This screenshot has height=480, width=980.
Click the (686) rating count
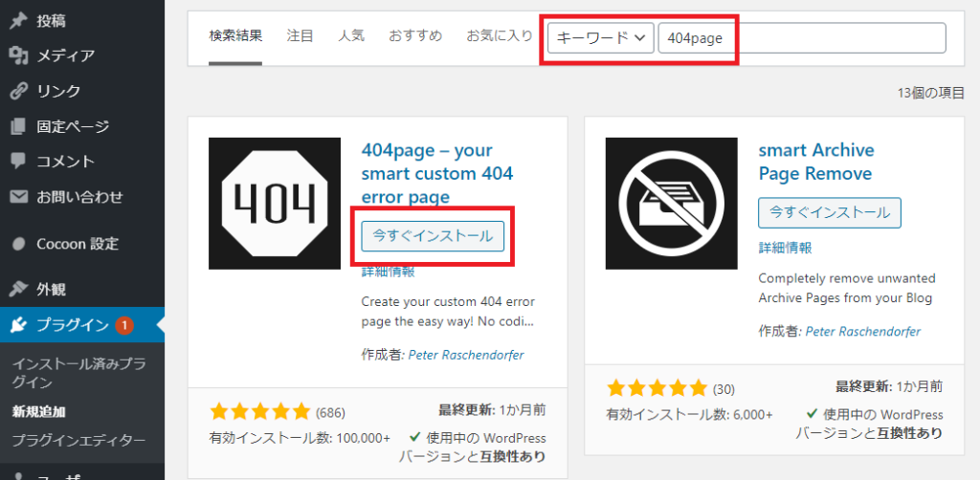pos(330,412)
